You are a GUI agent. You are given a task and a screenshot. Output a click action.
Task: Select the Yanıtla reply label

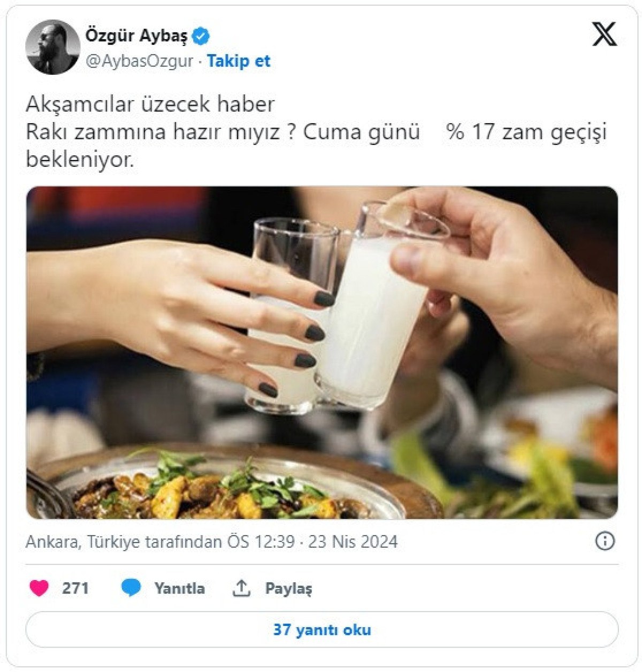pyautogui.click(x=180, y=588)
